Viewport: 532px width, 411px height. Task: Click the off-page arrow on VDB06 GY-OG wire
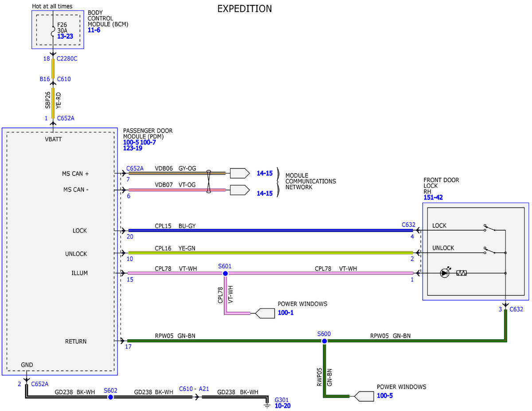(240, 173)
